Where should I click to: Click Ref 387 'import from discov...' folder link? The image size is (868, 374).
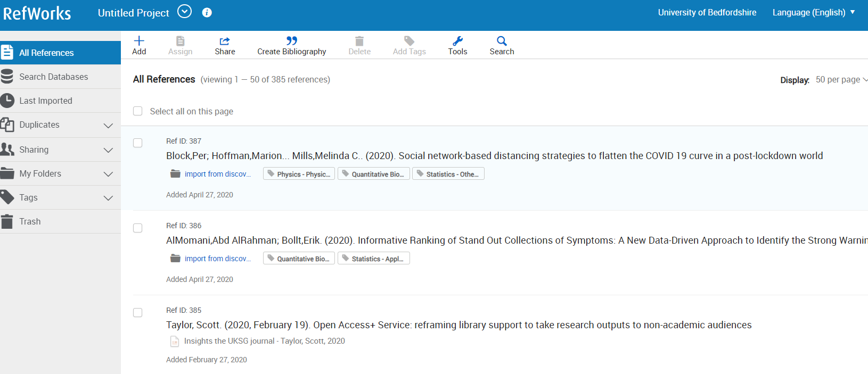[x=217, y=174]
